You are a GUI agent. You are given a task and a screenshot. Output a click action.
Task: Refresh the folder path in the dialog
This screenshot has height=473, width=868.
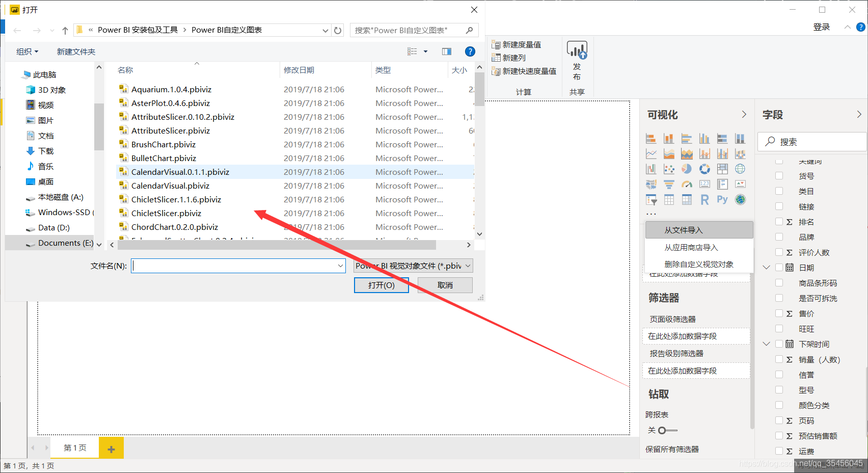coord(338,30)
